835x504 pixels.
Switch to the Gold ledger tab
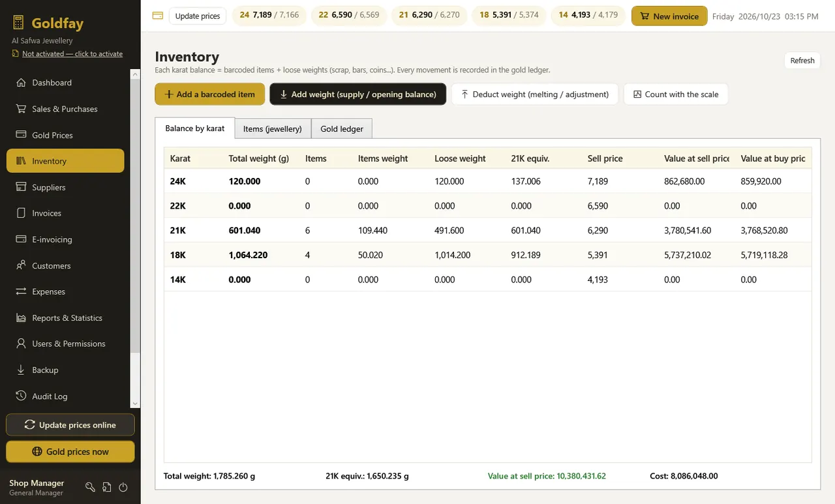(x=342, y=129)
